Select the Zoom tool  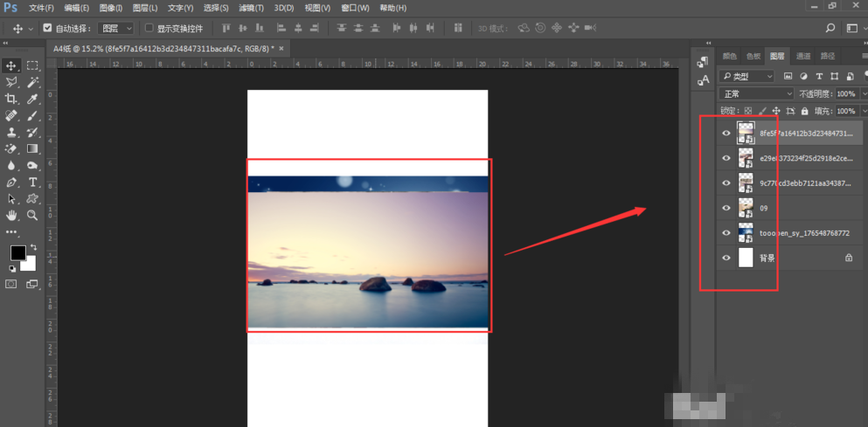(x=32, y=215)
